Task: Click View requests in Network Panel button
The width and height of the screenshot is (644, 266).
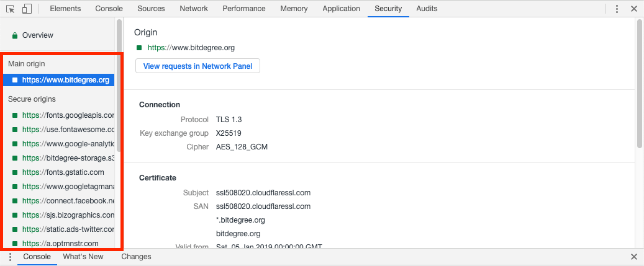Action: pos(197,66)
